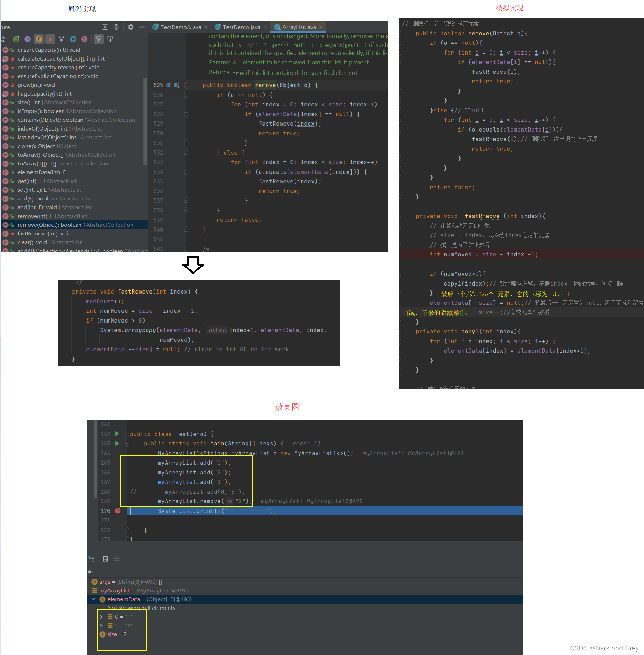Select grow(int): void method

(x=36, y=85)
